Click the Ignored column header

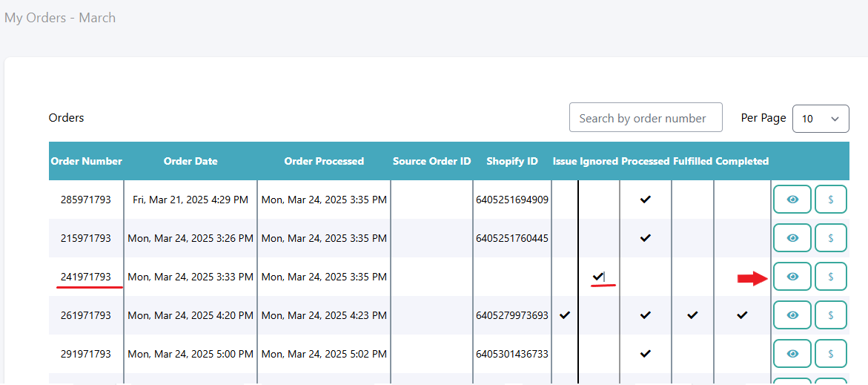coord(599,161)
